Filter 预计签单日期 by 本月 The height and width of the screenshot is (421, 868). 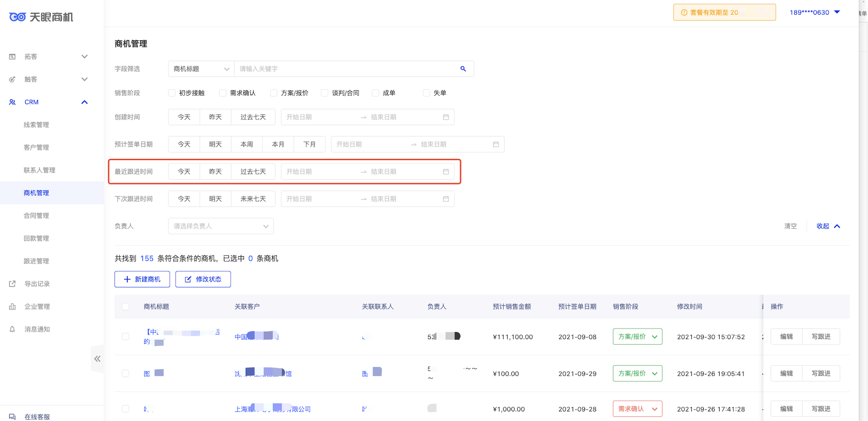(x=278, y=144)
